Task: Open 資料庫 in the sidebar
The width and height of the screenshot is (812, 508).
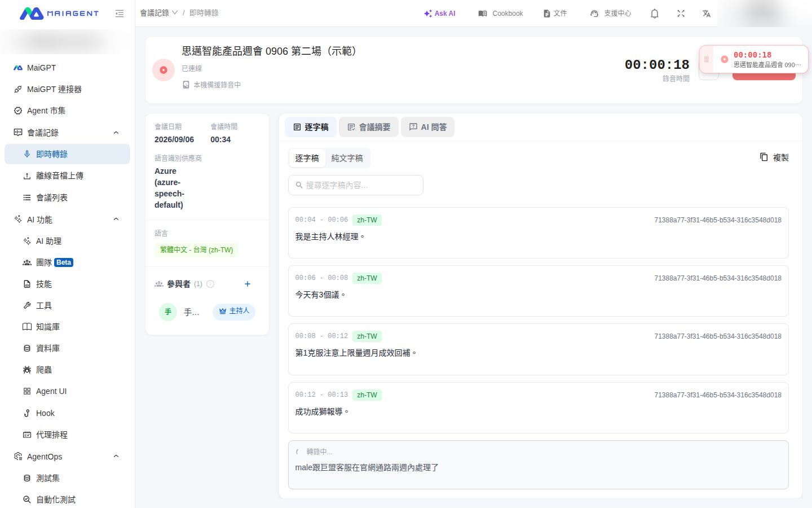Action: click(x=68, y=348)
